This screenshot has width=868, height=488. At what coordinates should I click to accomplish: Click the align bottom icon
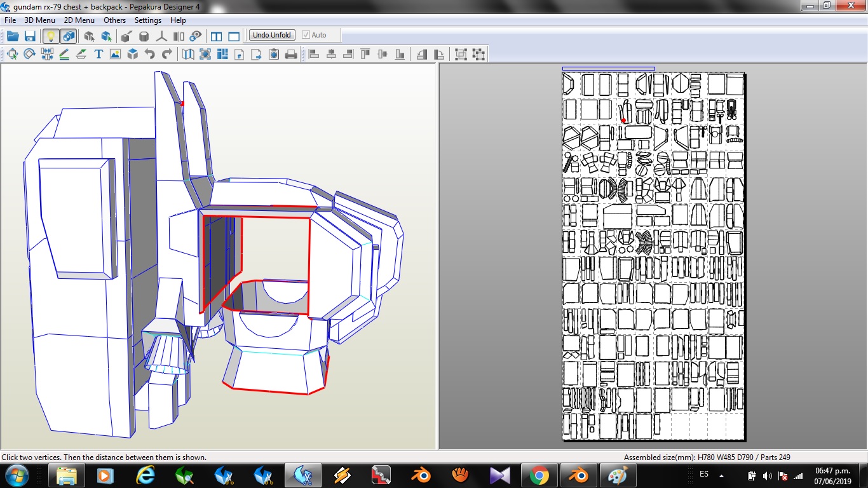pos(400,54)
